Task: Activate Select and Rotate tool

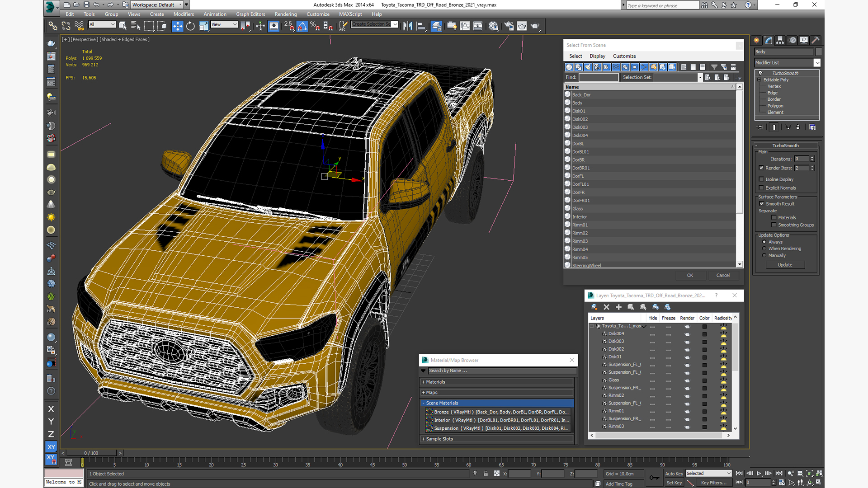Action: coord(190,26)
